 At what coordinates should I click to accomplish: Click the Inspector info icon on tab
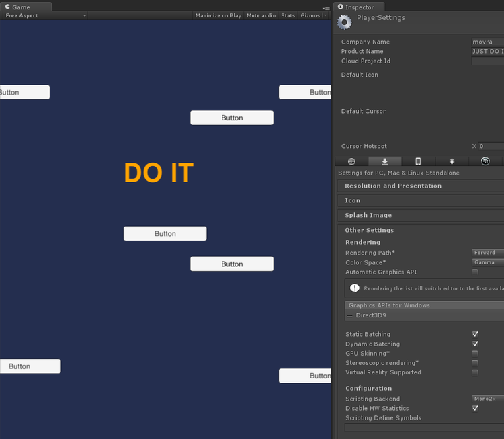[x=341, y=7]
